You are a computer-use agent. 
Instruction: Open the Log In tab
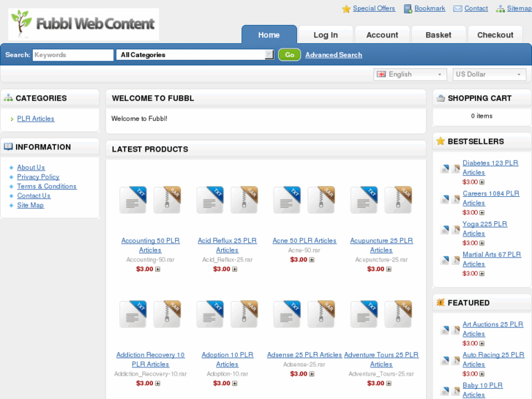pos(326,35)
